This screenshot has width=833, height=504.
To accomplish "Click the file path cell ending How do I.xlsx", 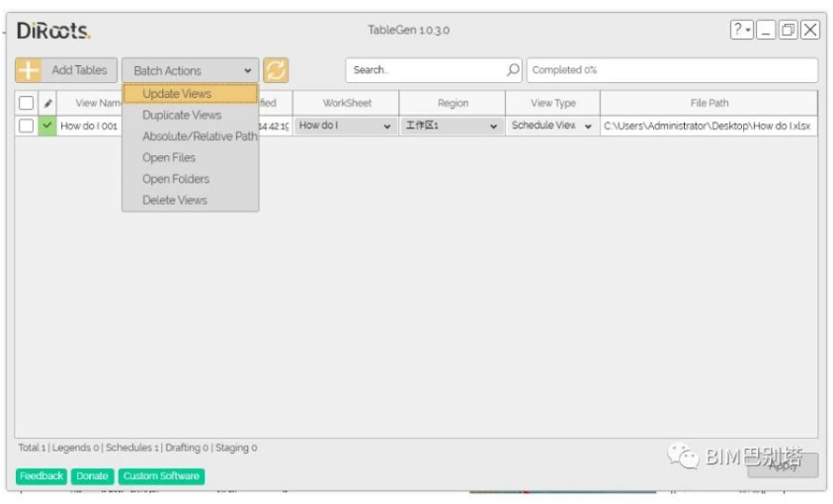I will 708,126.
